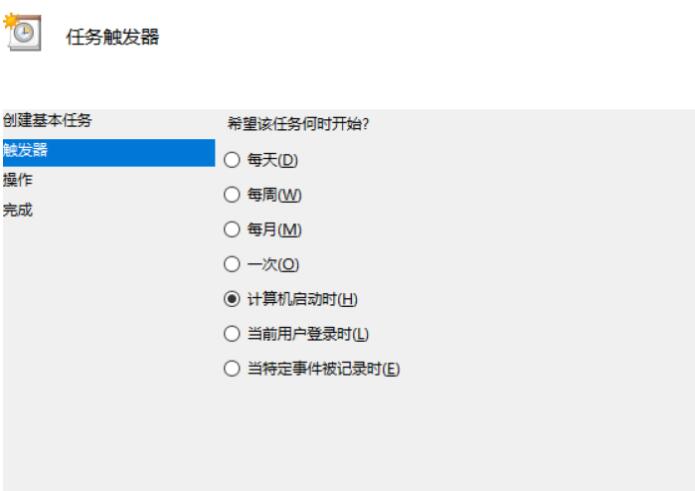Click the 计算机启动时 label text
The height and width of the screenshot is (491, 695).
tap(292, 299)
